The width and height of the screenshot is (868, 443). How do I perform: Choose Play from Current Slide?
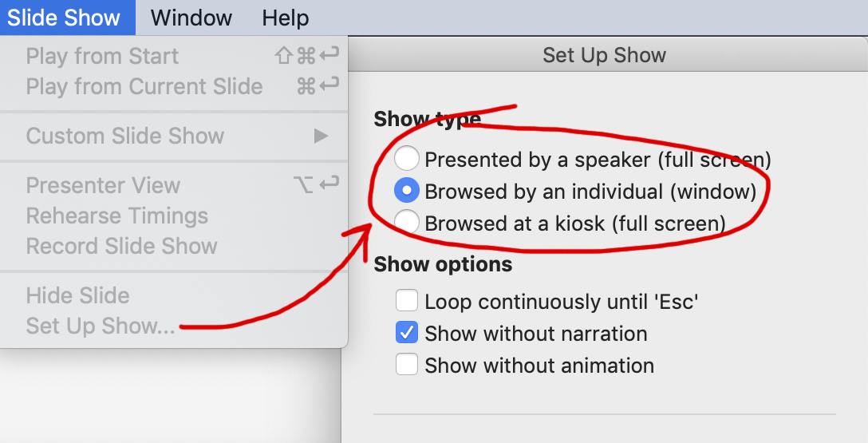[144, 86]
